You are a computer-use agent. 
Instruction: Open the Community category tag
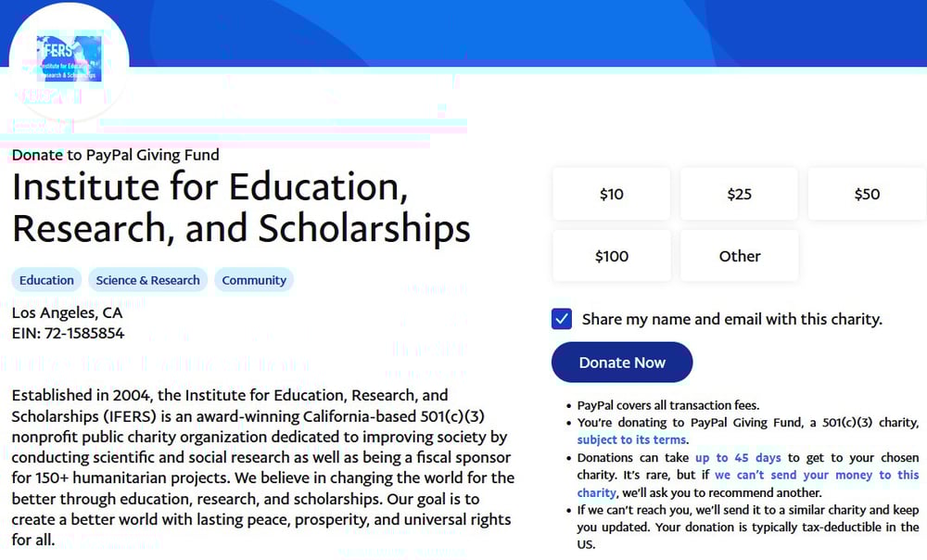click(x=254, y=280)
